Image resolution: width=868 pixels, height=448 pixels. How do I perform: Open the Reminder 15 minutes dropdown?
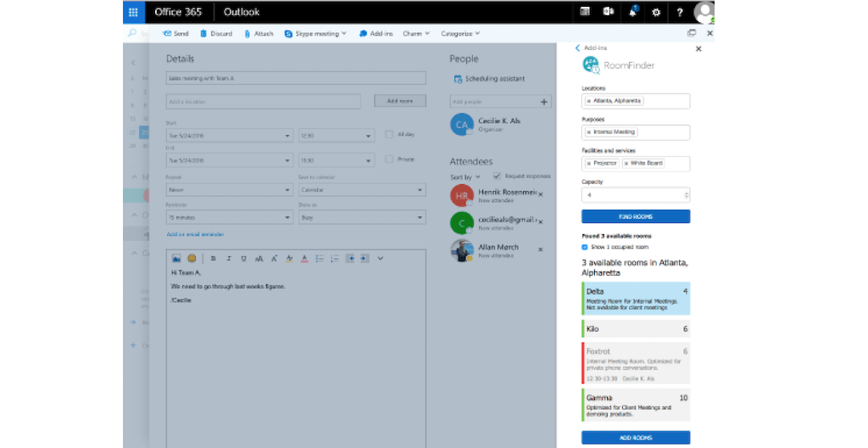[x=229, y=217]
